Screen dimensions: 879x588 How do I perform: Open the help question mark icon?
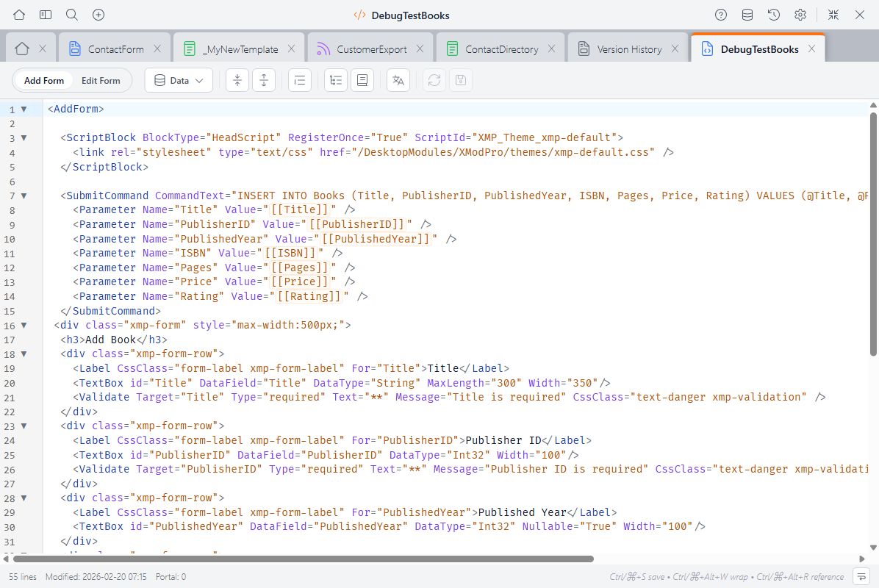pos(721,15)
